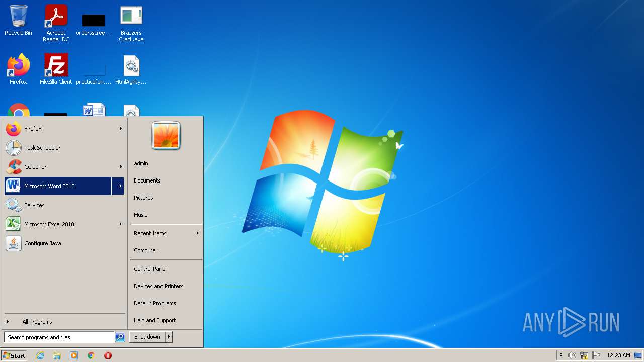This screenshot has width=644, height=362.
Task: Expand Microsoft Word 2010 jump list arrow
Action: point(118,186)
